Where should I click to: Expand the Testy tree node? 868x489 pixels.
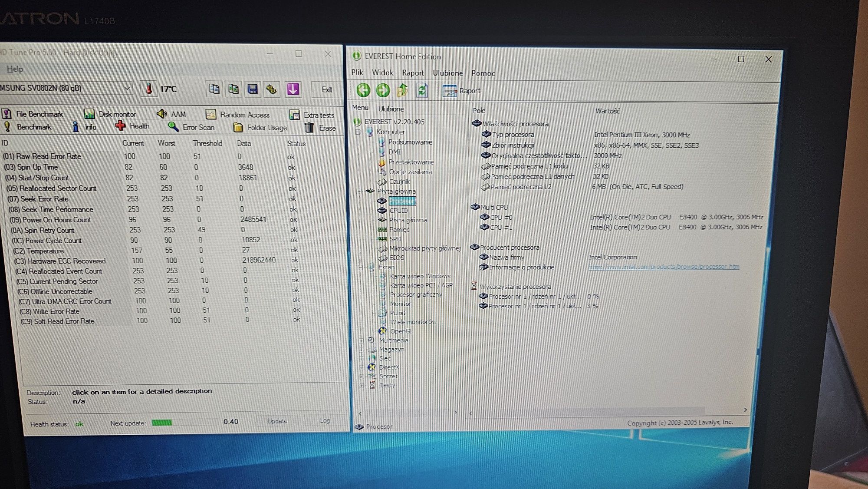(x=362, y=385)
